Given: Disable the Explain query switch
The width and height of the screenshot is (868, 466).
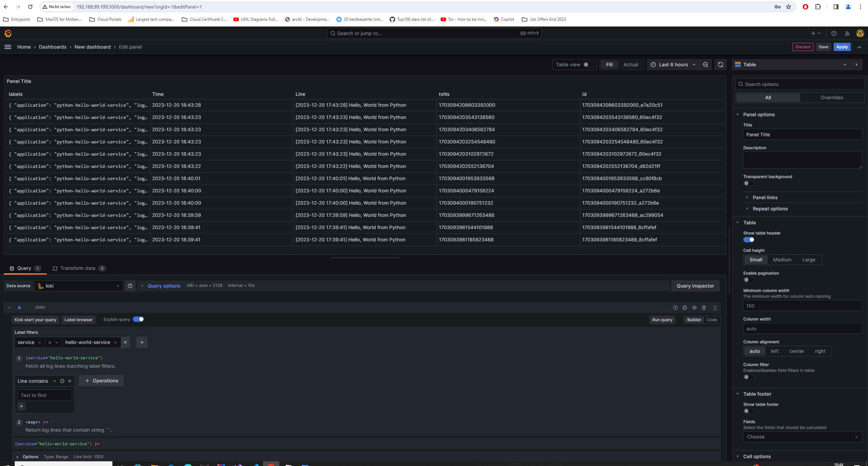Looking at the screenshot, I should point(138,319).
